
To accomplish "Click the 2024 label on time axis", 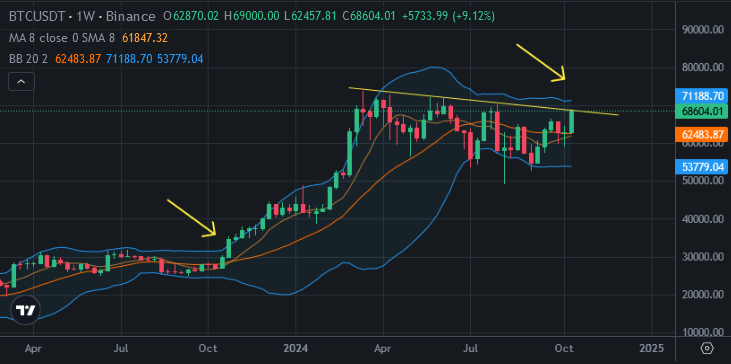I will [x=296, y=348].
